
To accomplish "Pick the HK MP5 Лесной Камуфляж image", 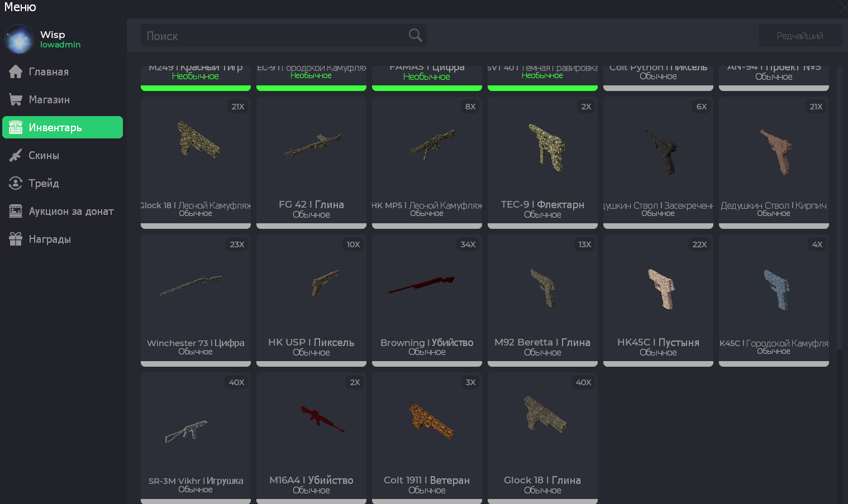I will pos(431,144).
